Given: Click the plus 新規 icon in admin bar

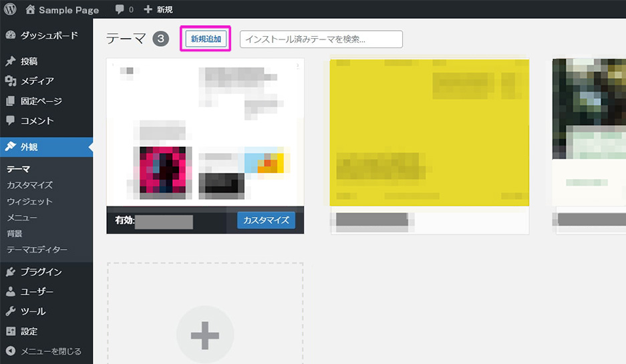Looking at the screenshot, I should coord(148,9).
